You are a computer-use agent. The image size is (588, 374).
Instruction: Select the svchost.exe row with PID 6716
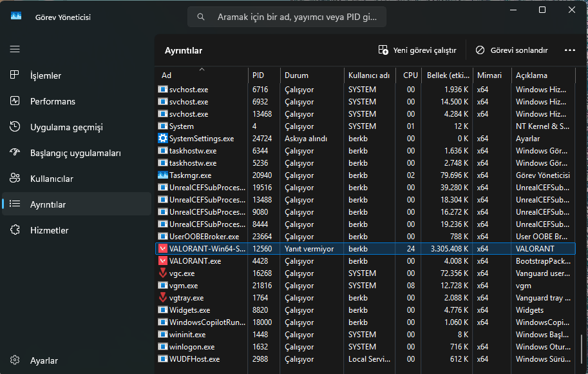click(x=365, y=90)
